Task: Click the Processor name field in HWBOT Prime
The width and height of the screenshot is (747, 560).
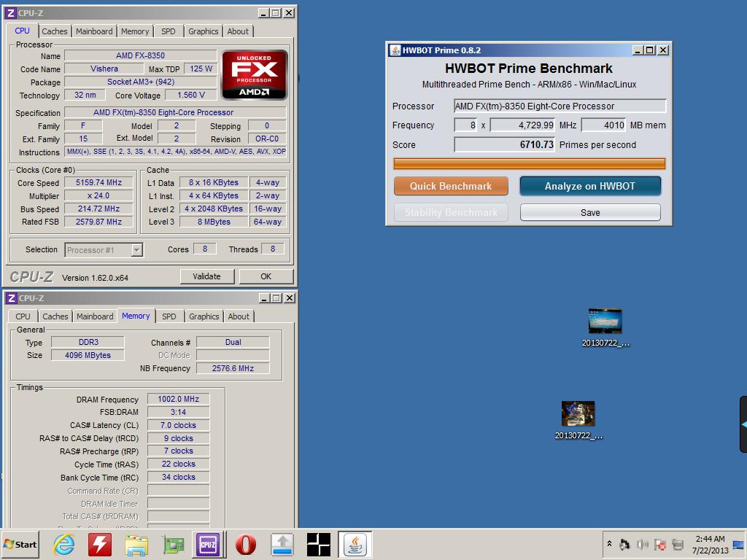Action: [x=560, y=106]
